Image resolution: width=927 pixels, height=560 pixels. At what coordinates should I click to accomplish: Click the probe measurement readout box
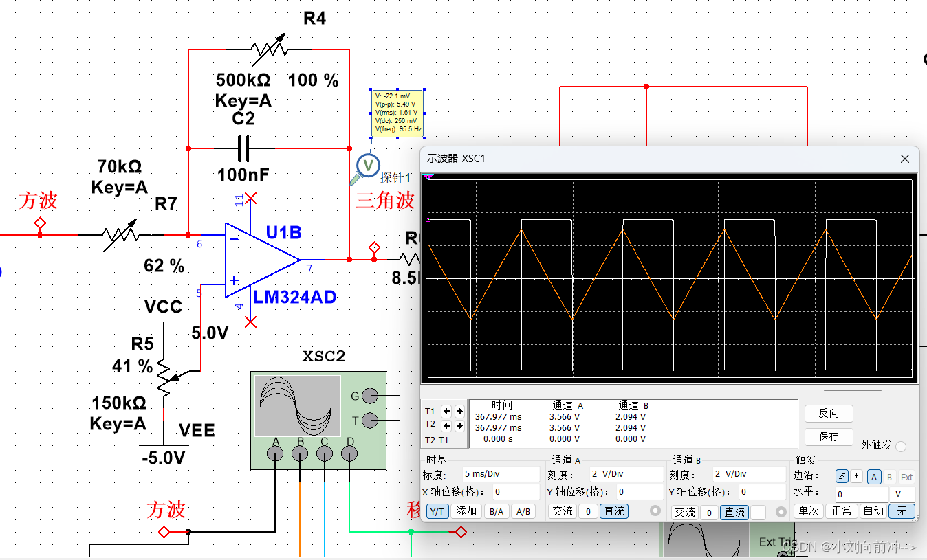pos(397,112)
